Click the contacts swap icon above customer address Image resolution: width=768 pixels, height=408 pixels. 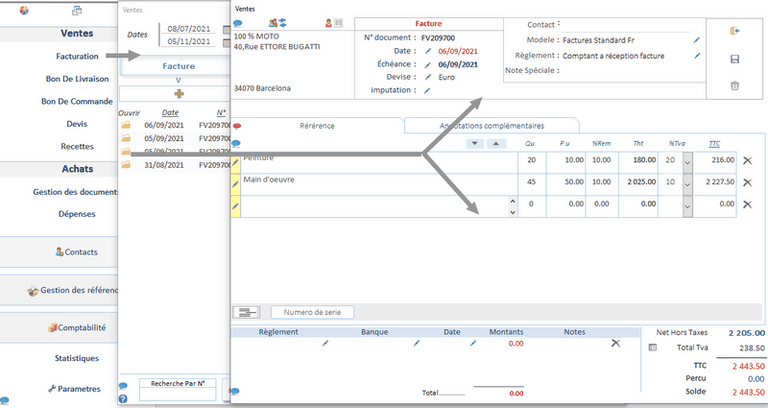pos(278,23)
